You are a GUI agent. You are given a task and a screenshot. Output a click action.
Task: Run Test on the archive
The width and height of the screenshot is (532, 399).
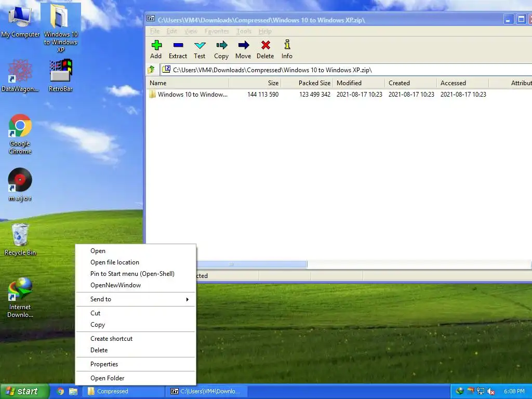[199, 49]
